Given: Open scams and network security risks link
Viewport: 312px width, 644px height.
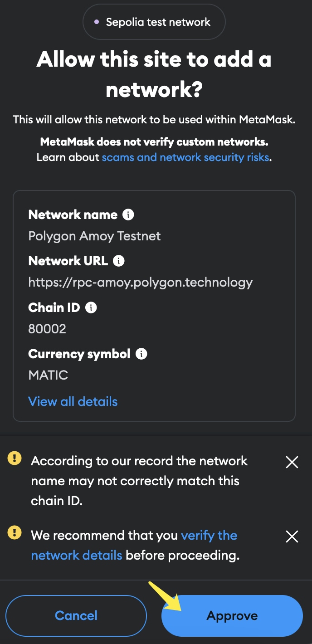Looking at the screenshot, I should 185,157.
